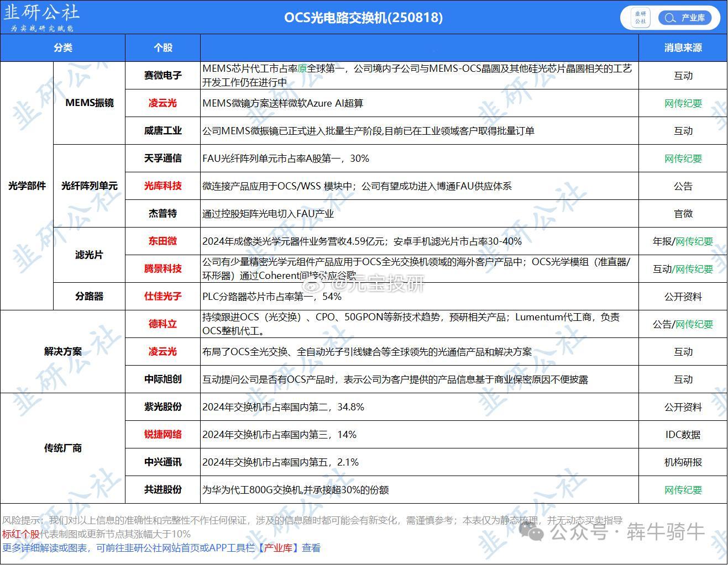
Task: Select the 紫光股份 stock cell
Action: point(163,406)
